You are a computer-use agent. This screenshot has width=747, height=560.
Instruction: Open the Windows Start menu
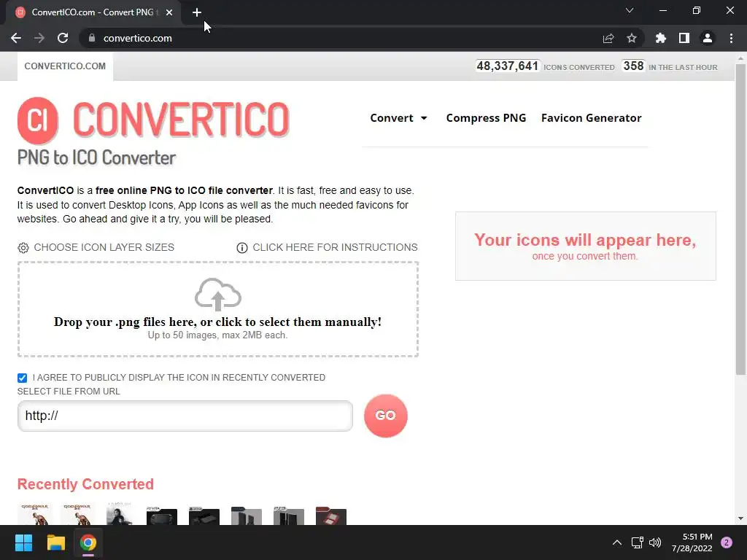click(x=23, y=542)
